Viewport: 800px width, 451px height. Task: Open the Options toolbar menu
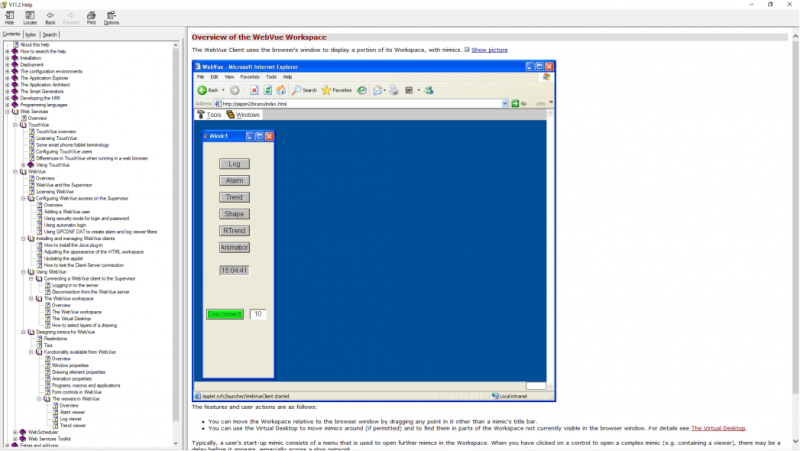click(111, 18)
